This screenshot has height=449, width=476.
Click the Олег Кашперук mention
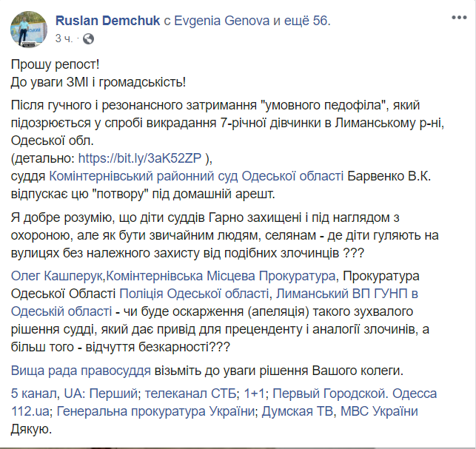tap(58, 276)
